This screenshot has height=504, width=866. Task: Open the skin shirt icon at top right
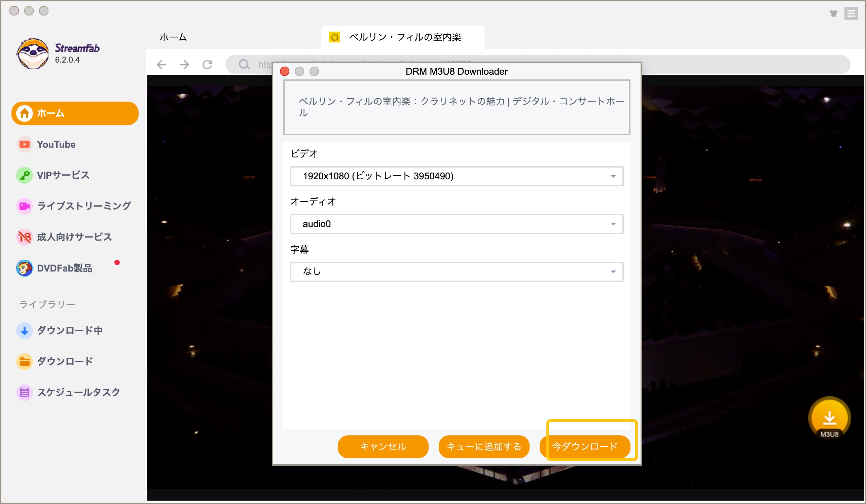pyautogui.click(x=833, y=13)
